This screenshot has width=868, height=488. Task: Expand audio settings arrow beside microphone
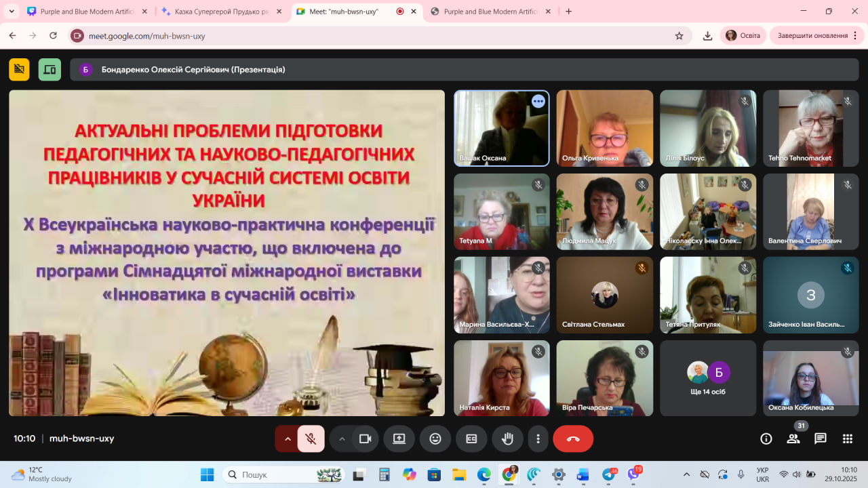coord(288,439)
